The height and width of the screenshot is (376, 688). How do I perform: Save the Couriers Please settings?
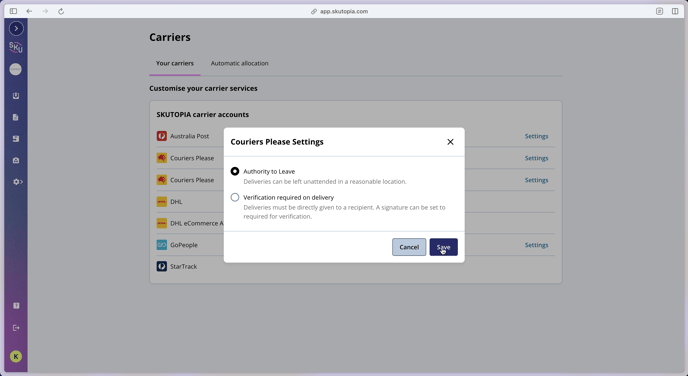(444, 247)
